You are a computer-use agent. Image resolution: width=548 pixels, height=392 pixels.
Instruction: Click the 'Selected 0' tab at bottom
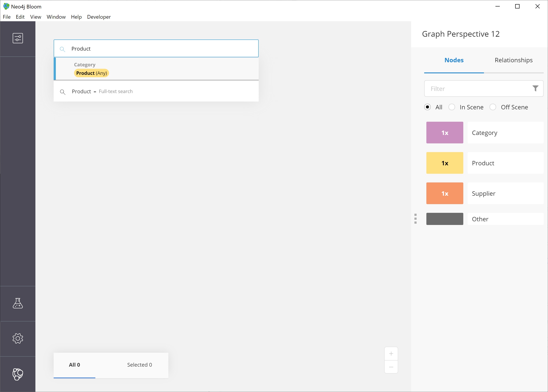click(139, 364)
